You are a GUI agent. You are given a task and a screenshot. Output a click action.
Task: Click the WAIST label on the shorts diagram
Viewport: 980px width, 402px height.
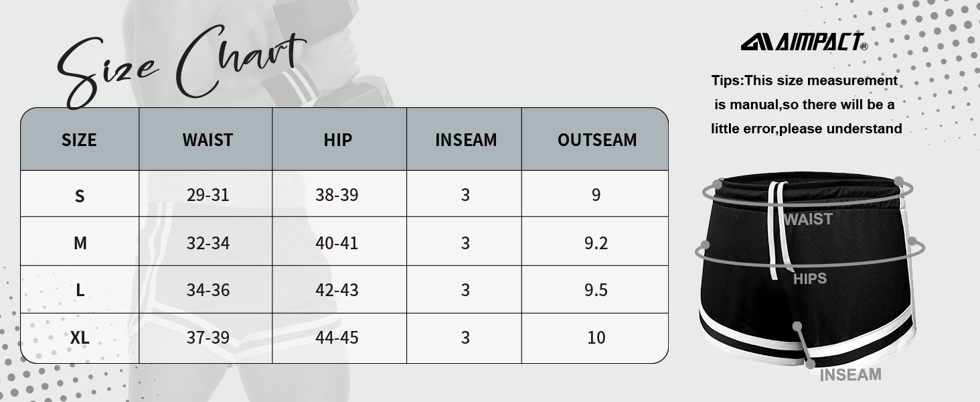(808, 219)
